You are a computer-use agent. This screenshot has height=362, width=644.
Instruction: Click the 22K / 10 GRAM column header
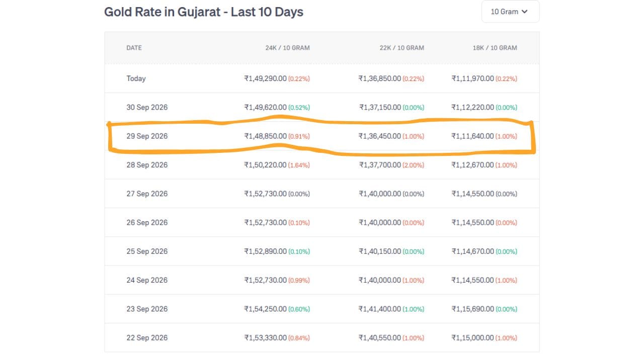[401, 48]
